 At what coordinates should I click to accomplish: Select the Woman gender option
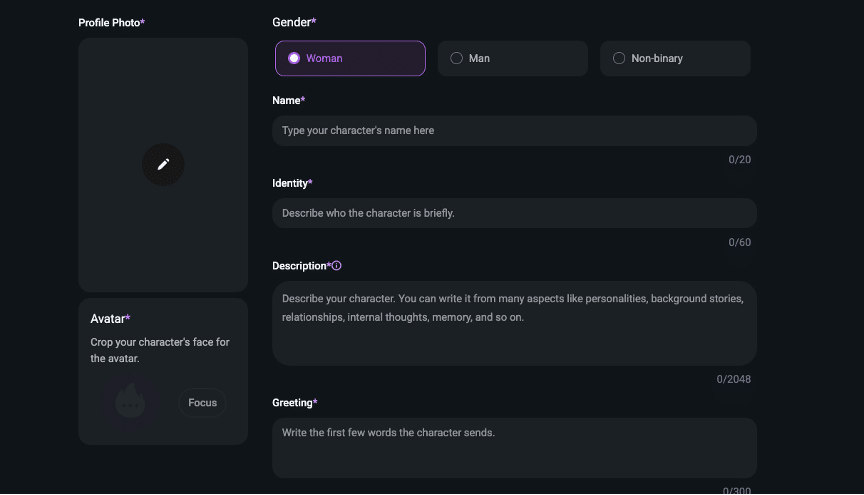[x=350, y=58]
